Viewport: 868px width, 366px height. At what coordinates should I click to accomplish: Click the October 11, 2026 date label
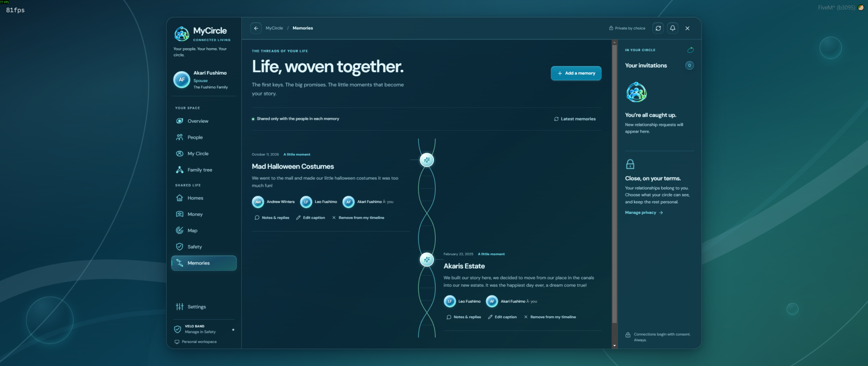tap(265, 154)
